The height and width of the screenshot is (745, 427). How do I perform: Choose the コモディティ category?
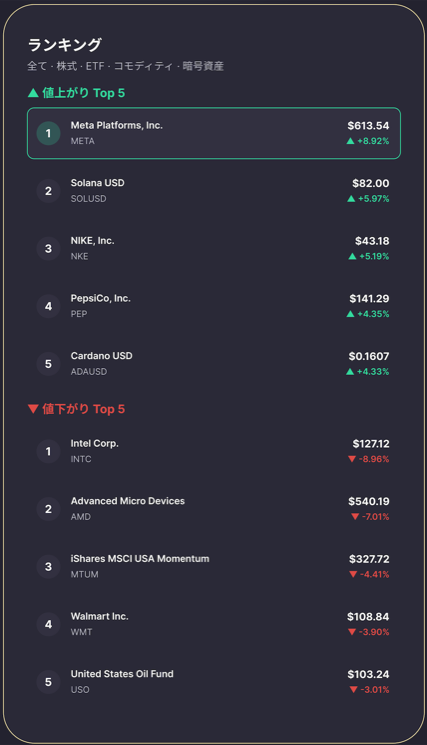pos(143,66)
